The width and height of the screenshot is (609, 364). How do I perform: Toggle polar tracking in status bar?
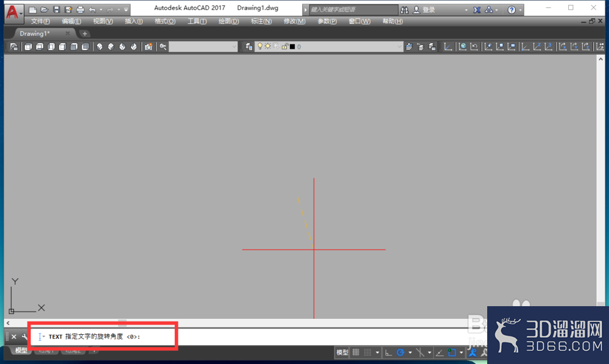[x=401, y=352]
